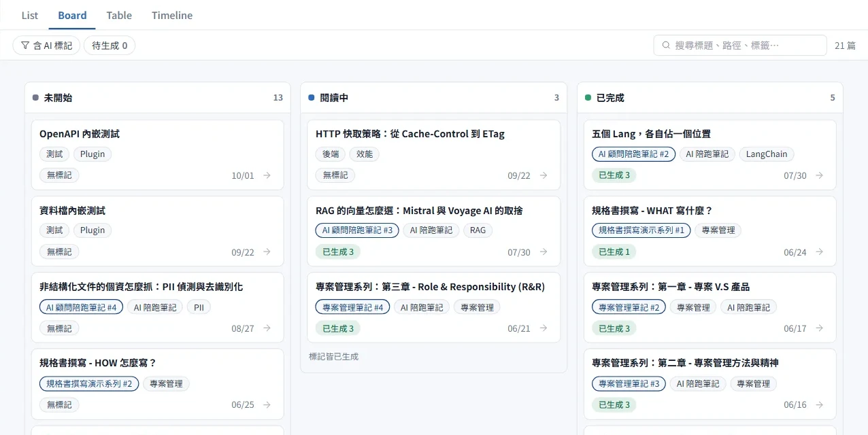
Task: Open the arrow beside the 06/21 date
Action: coord(544,328)
